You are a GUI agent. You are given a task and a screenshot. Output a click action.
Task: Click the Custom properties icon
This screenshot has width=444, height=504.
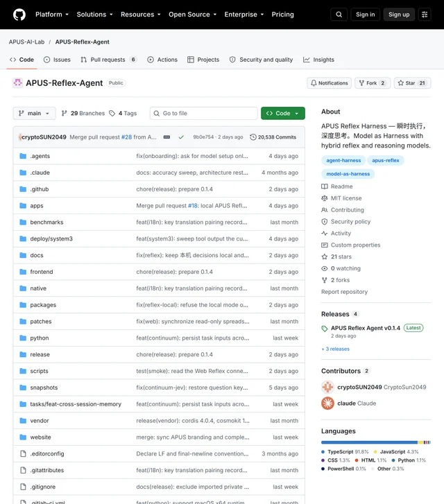pos(324,245)
